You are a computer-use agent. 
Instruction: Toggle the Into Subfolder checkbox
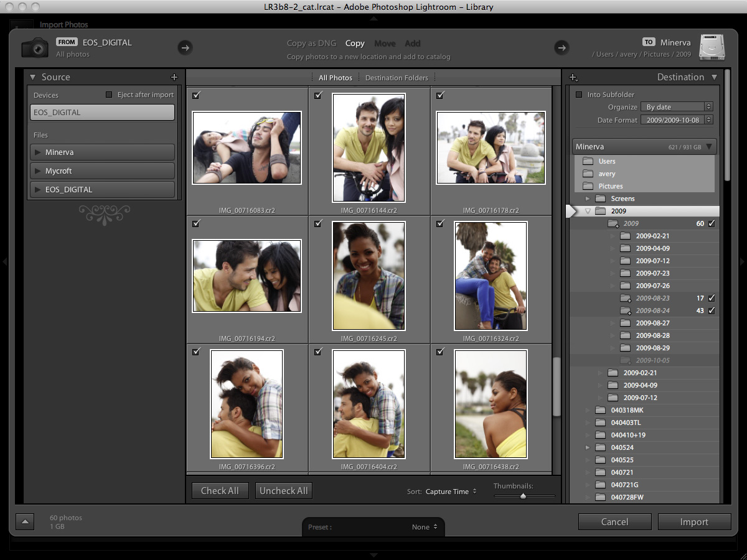(579, 95)
